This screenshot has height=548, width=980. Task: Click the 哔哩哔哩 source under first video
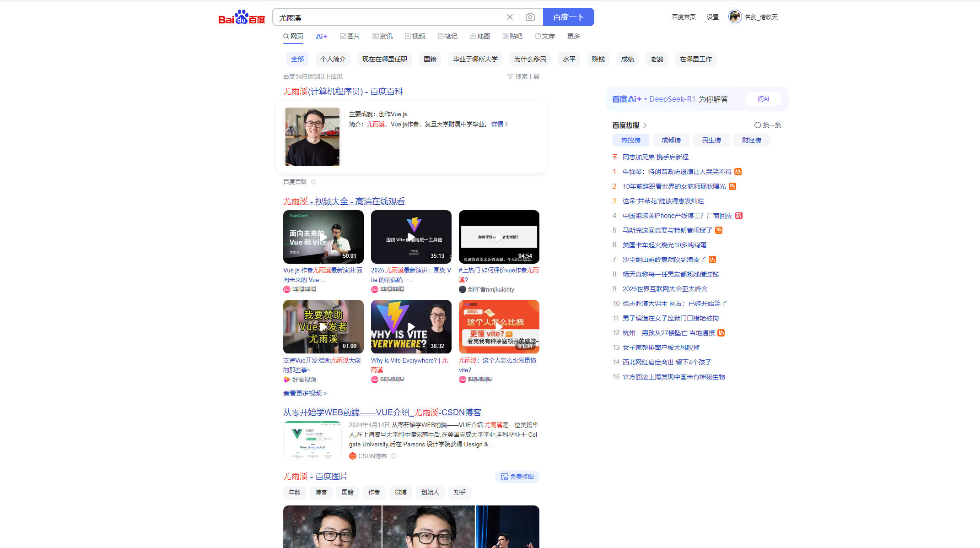pyautogui.click(x=300, y=289)
